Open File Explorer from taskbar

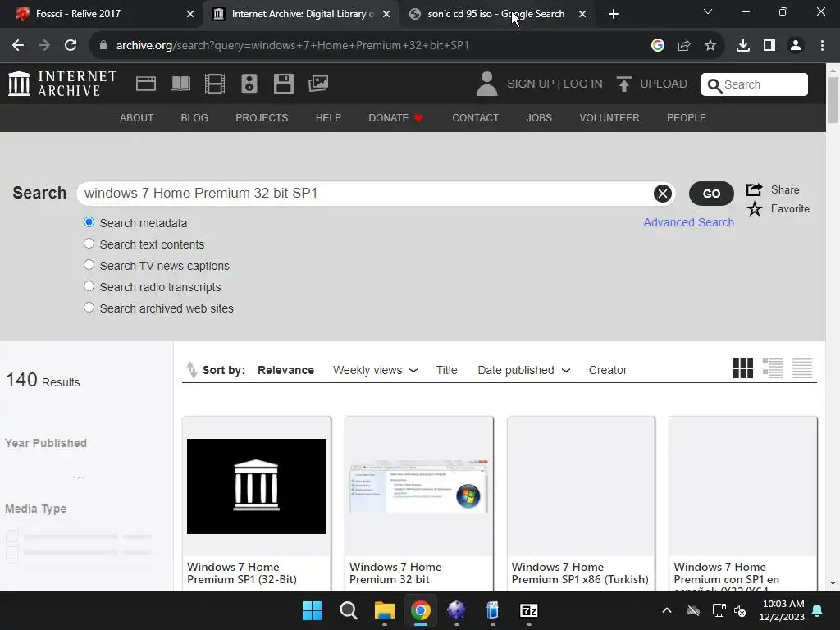pos(385,610)
